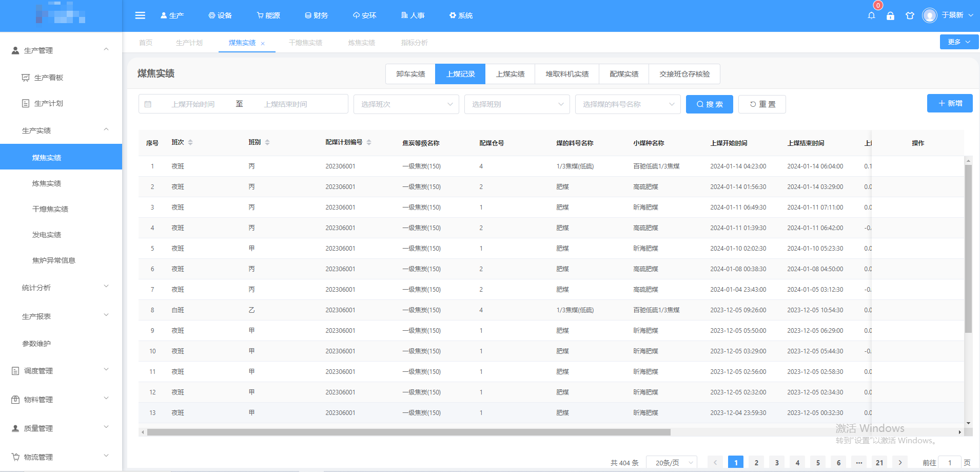The height and width of the screenshot is (472, 980).
Task: Switch to 指标分析 page tab
Action: [415, 43]
